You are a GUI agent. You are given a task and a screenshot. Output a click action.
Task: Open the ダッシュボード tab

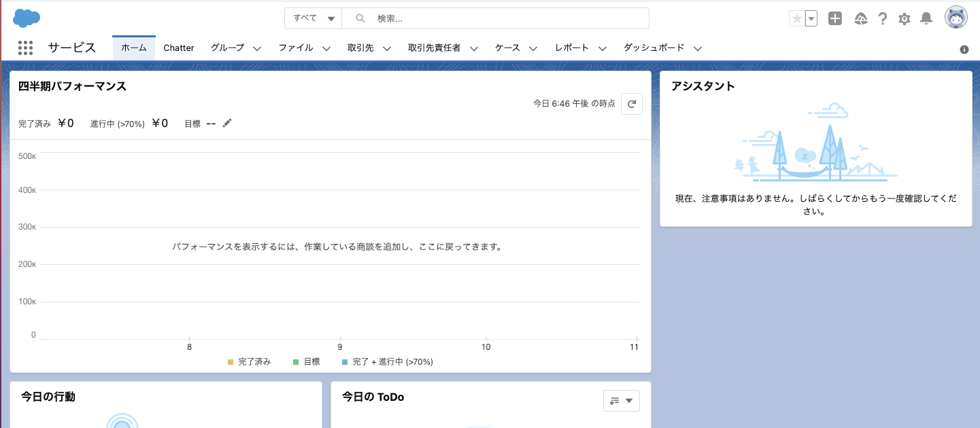654,48
